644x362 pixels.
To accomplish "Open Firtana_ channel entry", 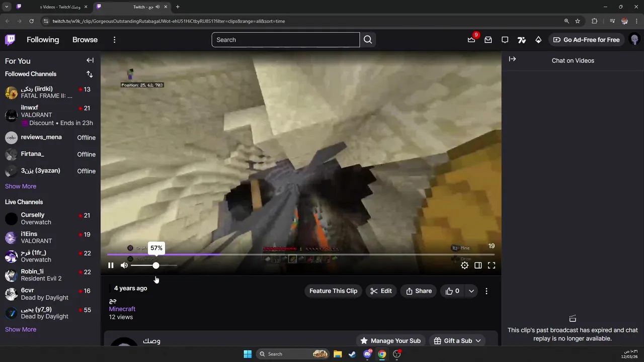I will click(50, 154).
